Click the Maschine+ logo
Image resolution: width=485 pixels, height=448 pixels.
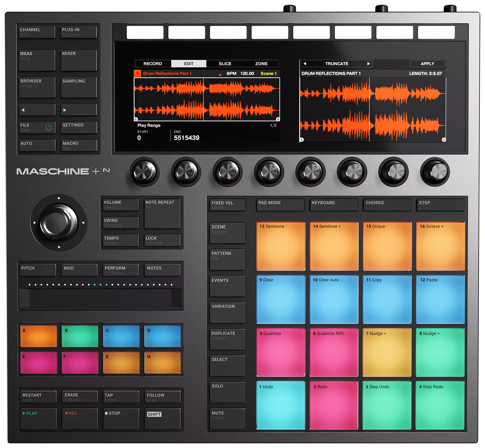[x=63, y=171]
